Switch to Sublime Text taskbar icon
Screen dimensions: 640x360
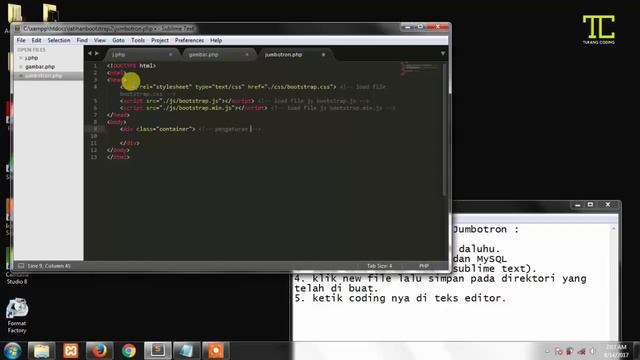tap(158, 351)
